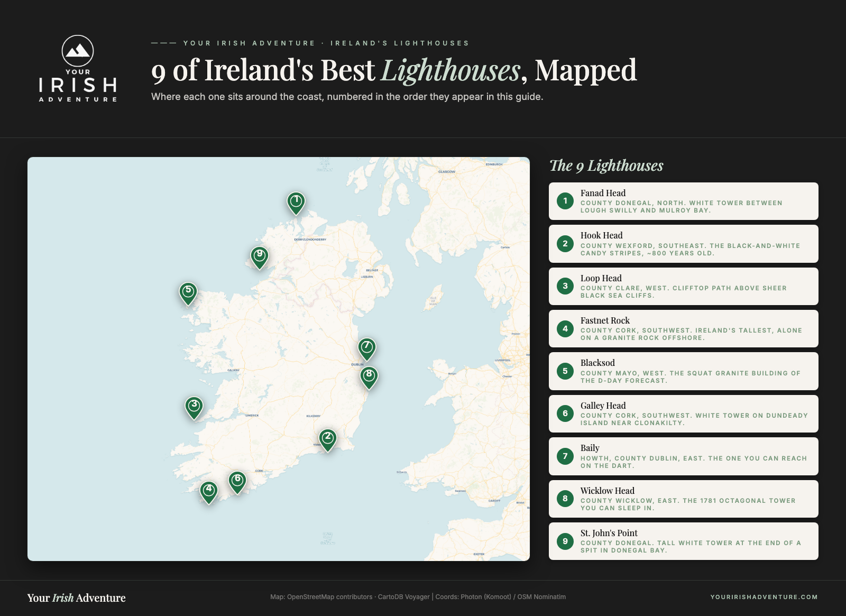Select map pin number 4 at Fastnet Rock

209,492
